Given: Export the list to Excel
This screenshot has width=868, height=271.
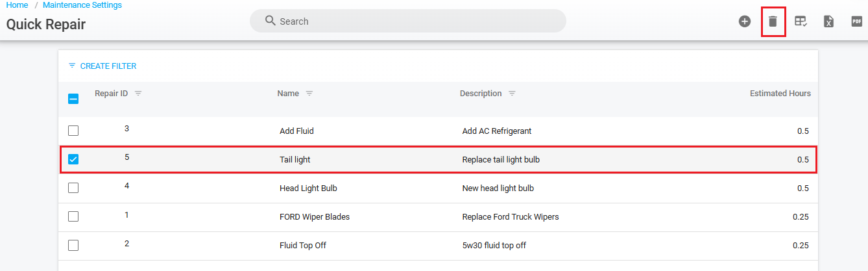Looking at the screenshot, I should (828, 21).
